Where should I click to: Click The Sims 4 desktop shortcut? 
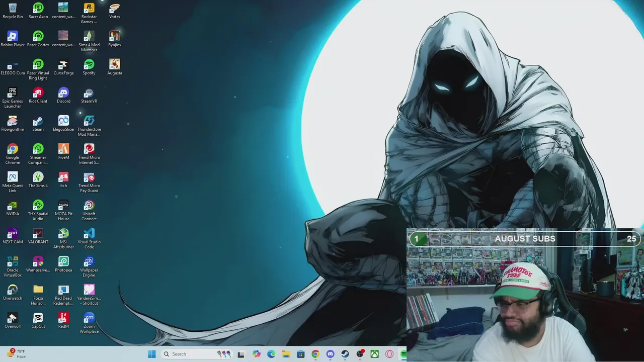click(x=38, y=180)
